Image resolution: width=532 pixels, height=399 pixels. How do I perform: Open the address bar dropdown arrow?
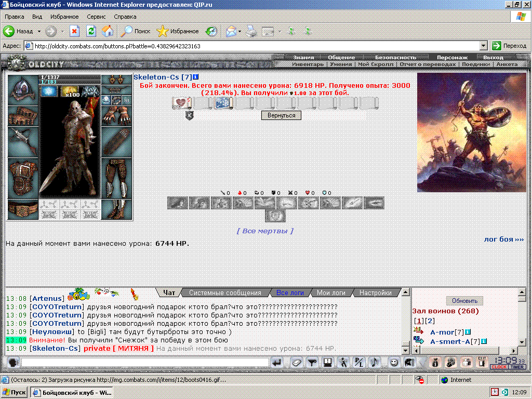[x=484, y=46]
